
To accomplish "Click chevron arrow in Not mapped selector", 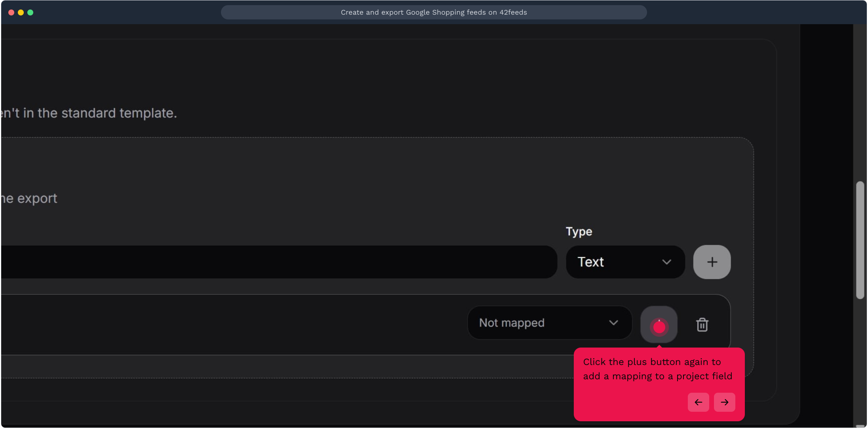I will (613, 323).
